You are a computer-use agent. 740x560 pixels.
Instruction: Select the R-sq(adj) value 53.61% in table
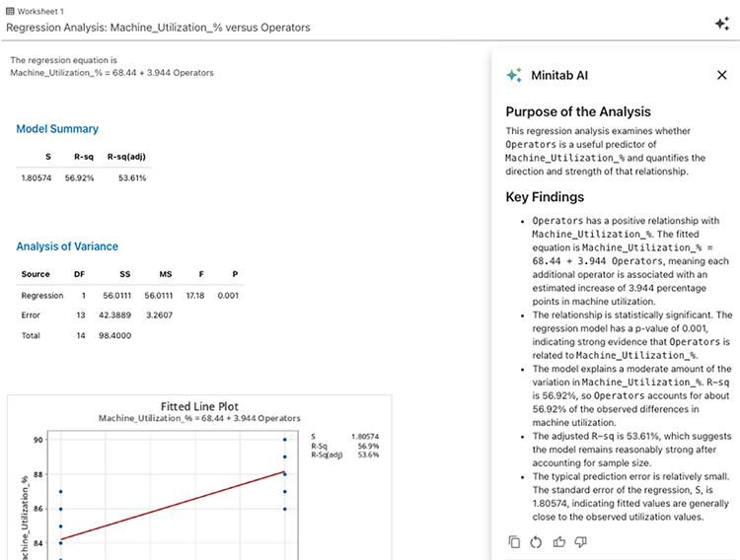[x=132, y=177]
